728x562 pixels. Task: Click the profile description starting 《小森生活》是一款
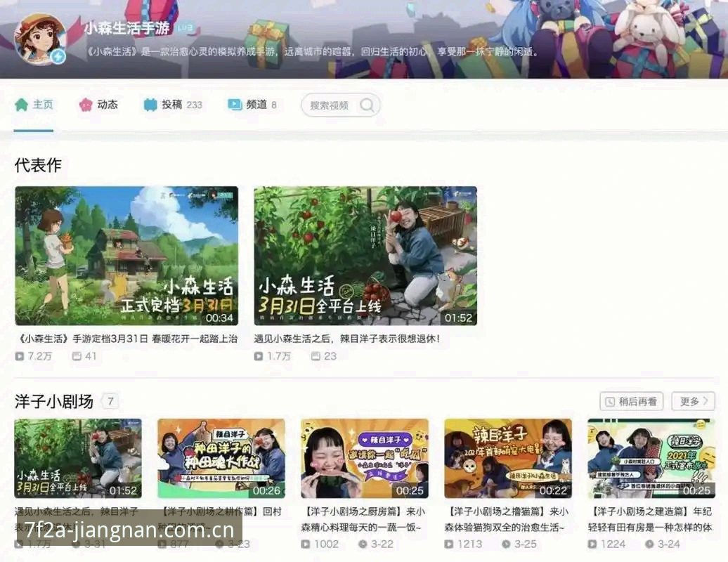click(x=313, y=51)
